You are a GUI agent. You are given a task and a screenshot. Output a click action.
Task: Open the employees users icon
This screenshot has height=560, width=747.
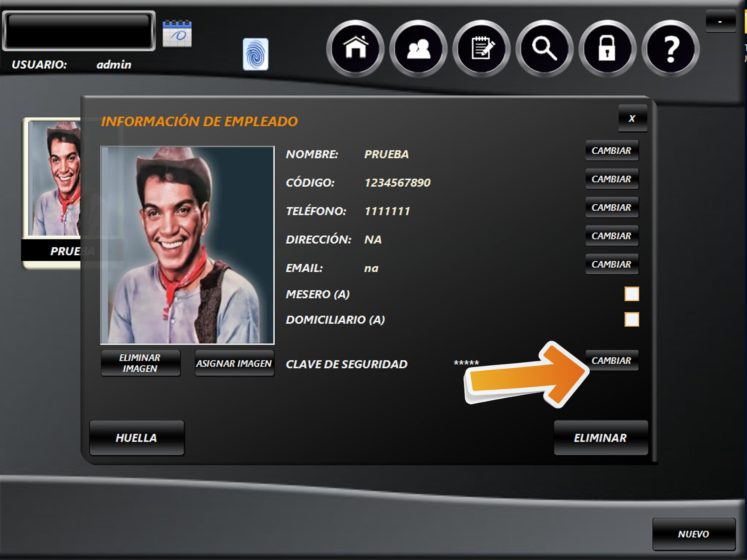coord(418,49)
